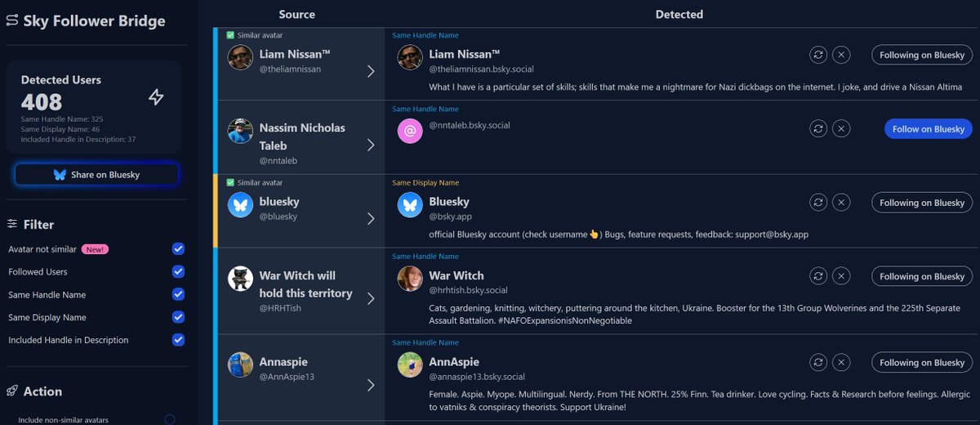The height and width of the screenshot is (425, 980).
Task: Expand the Liam Nissan source row chevron
Action: 371,71
